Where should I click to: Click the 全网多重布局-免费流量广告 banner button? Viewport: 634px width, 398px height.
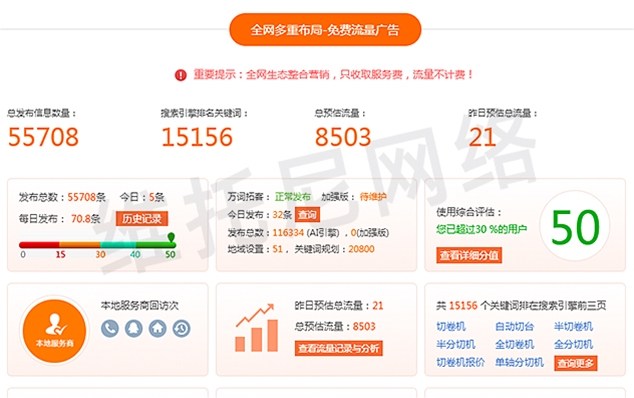click(325, 30)
